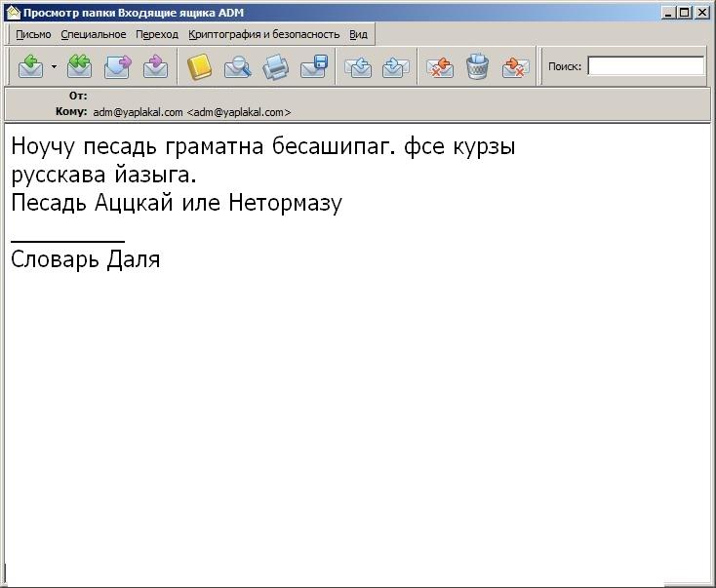Go to the previous message envelope icon
716x588 pixels.
358,66
